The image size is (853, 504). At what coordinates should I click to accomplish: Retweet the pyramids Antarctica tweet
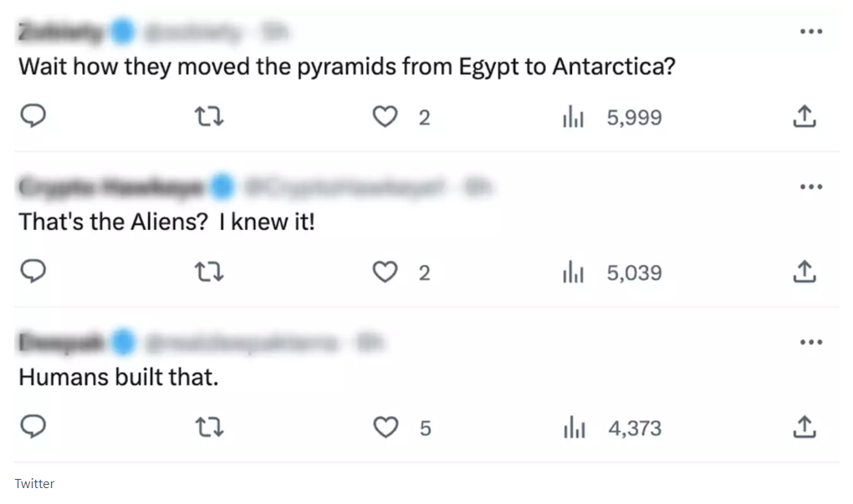tap(208, 117)
